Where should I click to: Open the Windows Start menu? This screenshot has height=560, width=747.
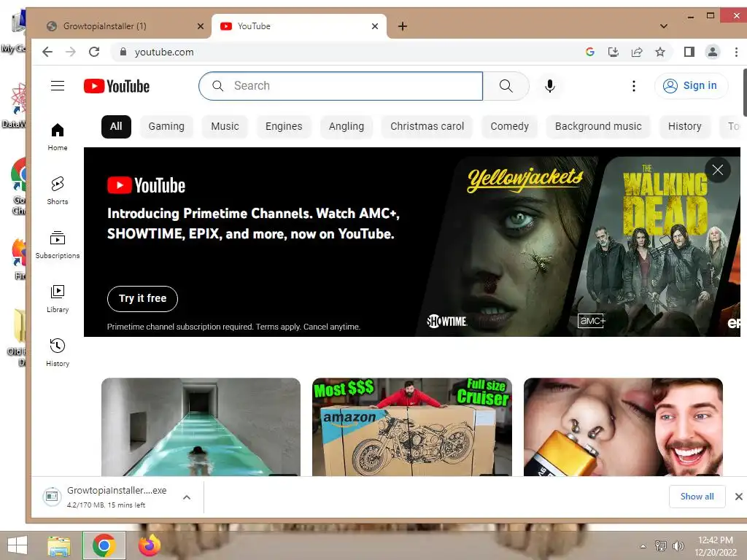pyautogui.click(x=18, y=545)
